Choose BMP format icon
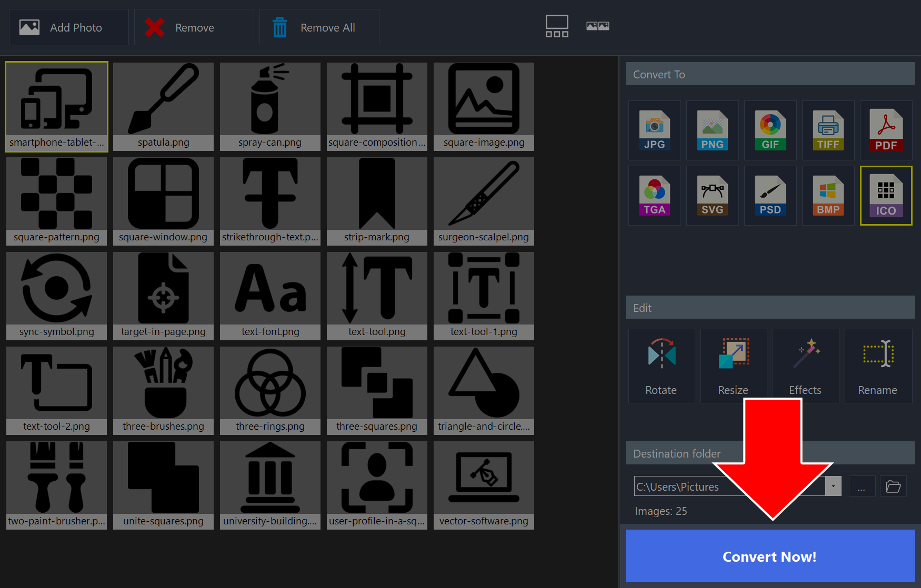The height and width of the screenshot is (588, 921). (828, 196)
